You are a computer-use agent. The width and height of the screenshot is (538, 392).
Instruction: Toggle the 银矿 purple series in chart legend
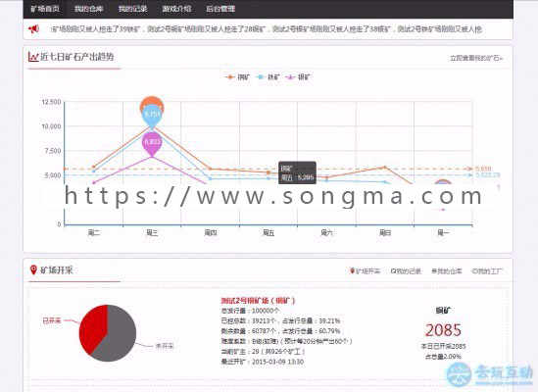[298, 76]
